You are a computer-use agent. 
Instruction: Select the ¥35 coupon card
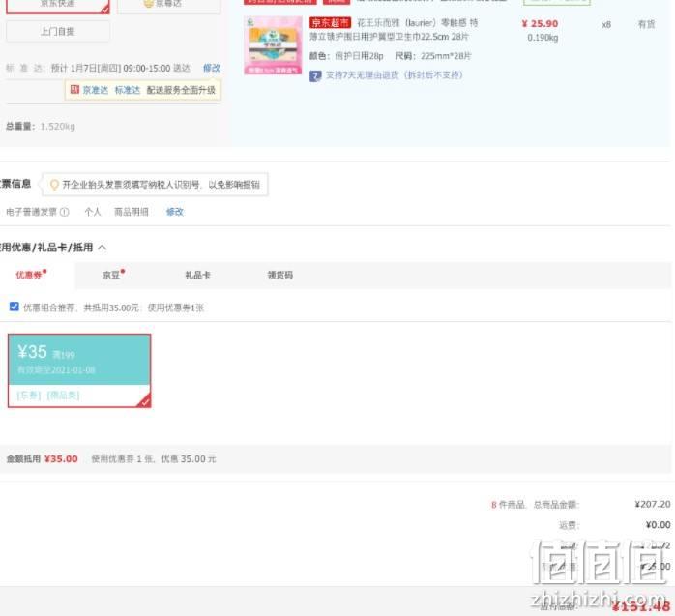click(x=79, y=370)
